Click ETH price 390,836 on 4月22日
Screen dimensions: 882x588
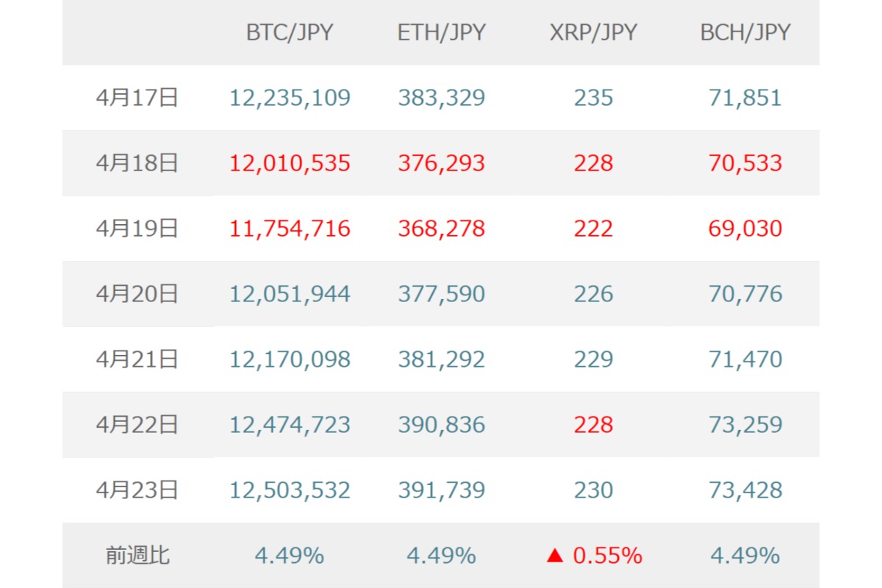441,425
